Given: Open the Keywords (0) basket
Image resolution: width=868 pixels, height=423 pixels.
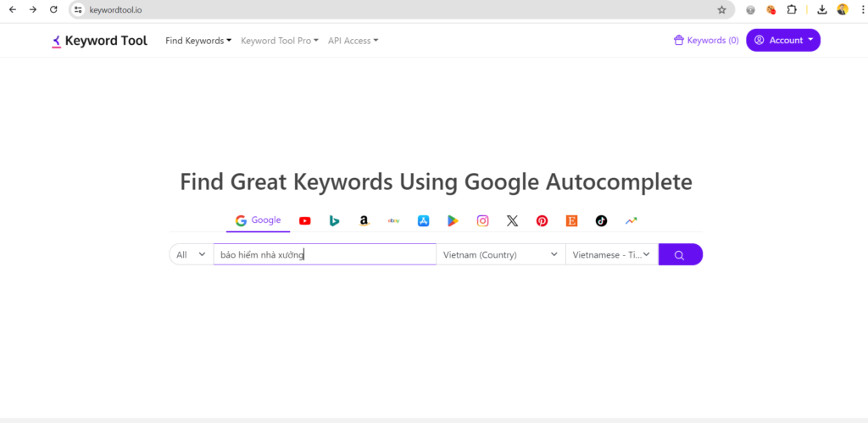Looking at the screenshot, I should pos(706,41).
